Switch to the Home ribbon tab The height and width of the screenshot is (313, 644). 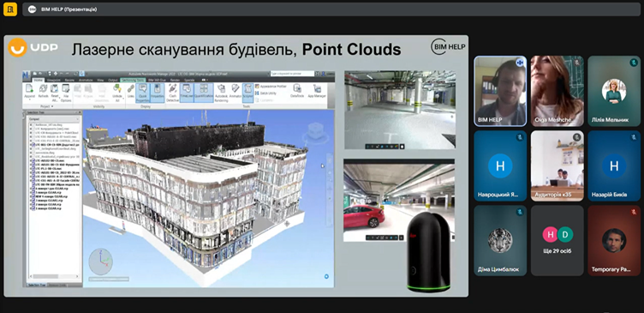pyautogui.click(x=39, y=81)
